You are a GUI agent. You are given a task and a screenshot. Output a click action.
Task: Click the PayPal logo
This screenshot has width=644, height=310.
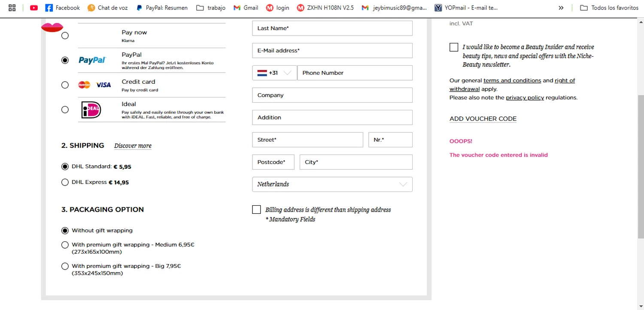click(92, 60)
